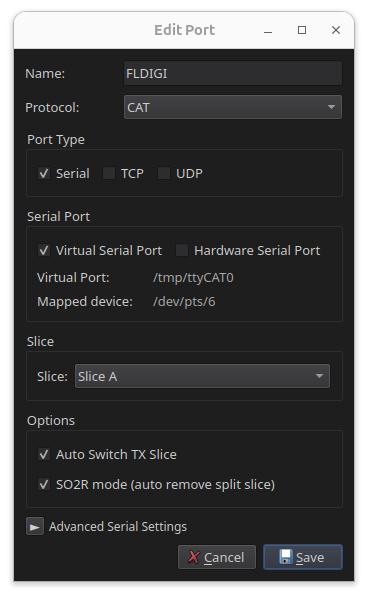
Task: Close the Edit Port dialog
Action: pyautogui.click(x=336, y=30)
